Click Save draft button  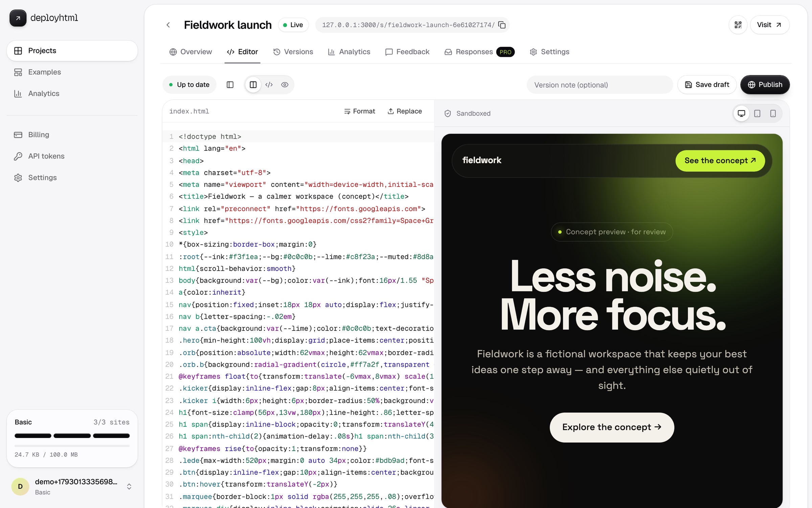pos(707,85)
